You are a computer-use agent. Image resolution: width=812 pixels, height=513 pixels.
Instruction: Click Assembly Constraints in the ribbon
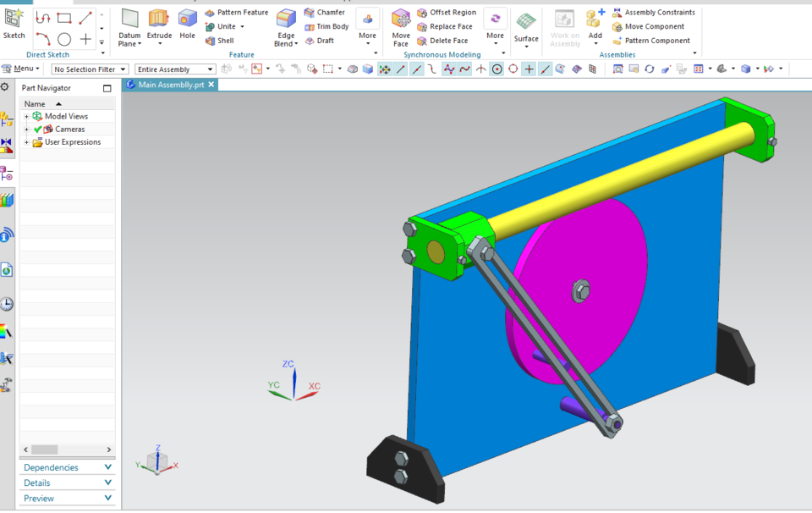click(x=659, y=12)
